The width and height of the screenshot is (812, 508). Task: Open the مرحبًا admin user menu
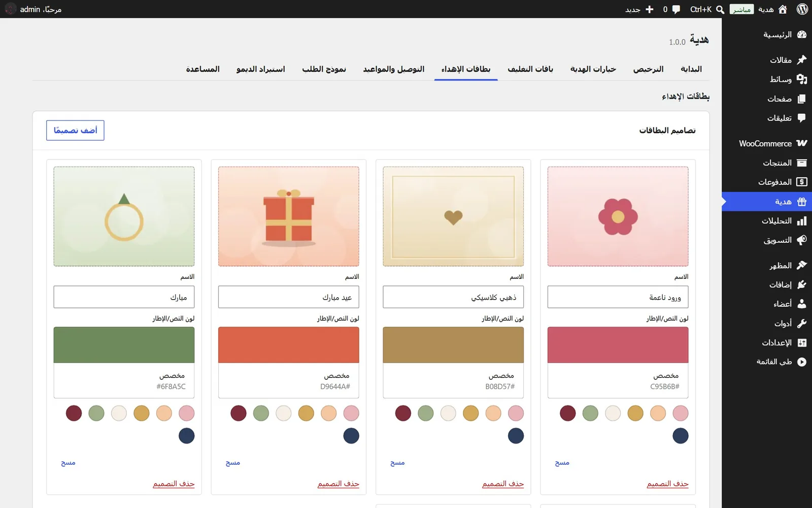[33, 9]
